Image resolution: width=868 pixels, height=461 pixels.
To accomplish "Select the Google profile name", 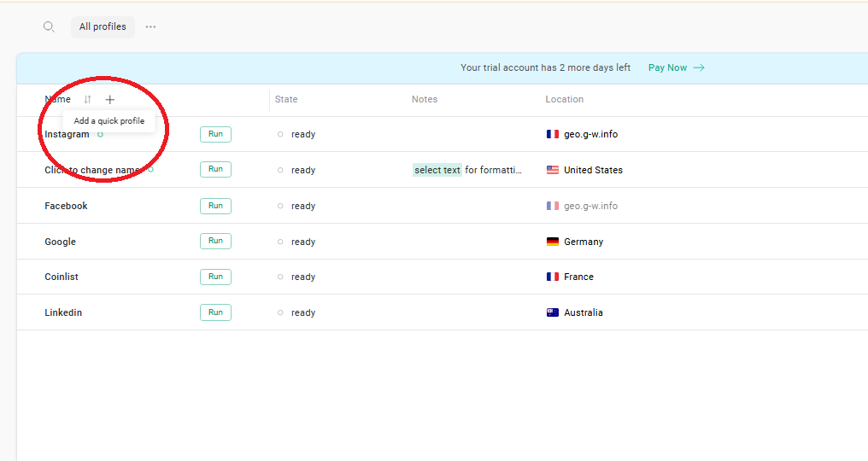I will tap(60, 242).
